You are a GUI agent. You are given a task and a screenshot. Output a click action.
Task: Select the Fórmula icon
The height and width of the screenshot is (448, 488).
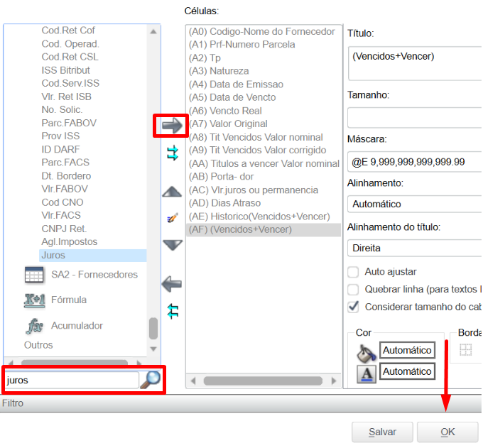(x=34, y=300)
